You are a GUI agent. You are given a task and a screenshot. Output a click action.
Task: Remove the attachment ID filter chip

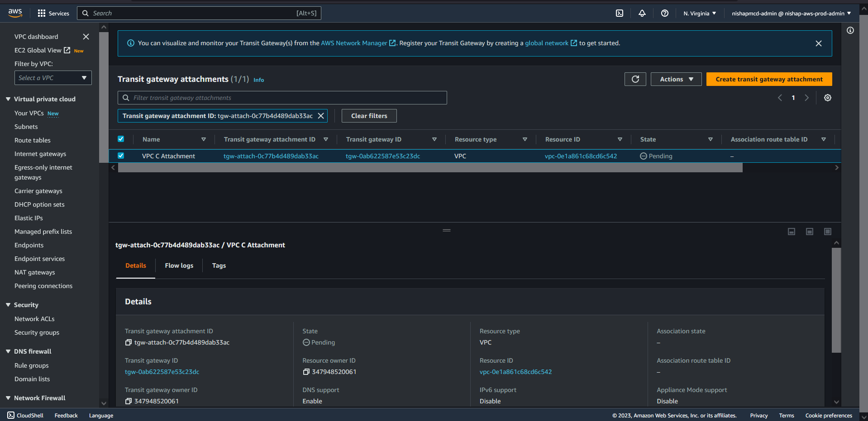(321, 116)
